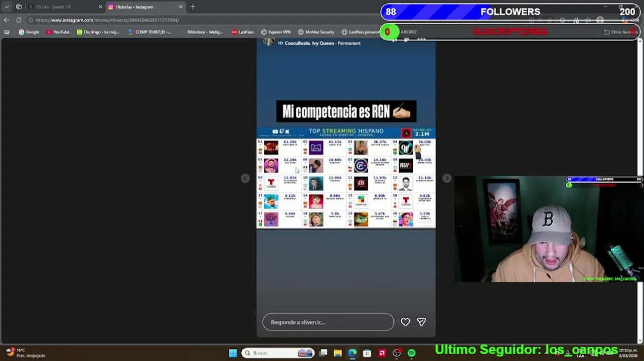Open Microsoft Edge from the taskbar

353,353
